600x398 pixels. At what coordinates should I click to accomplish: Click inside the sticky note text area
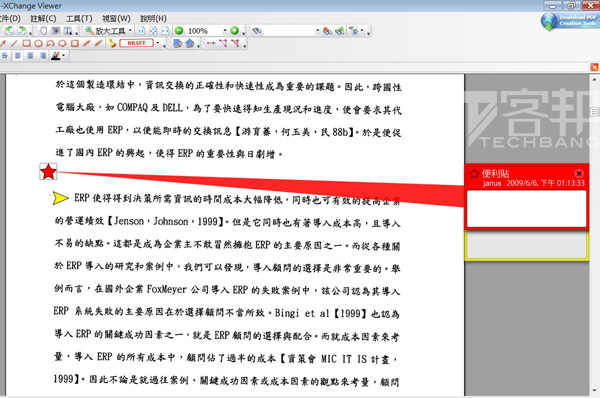[527, 209]
